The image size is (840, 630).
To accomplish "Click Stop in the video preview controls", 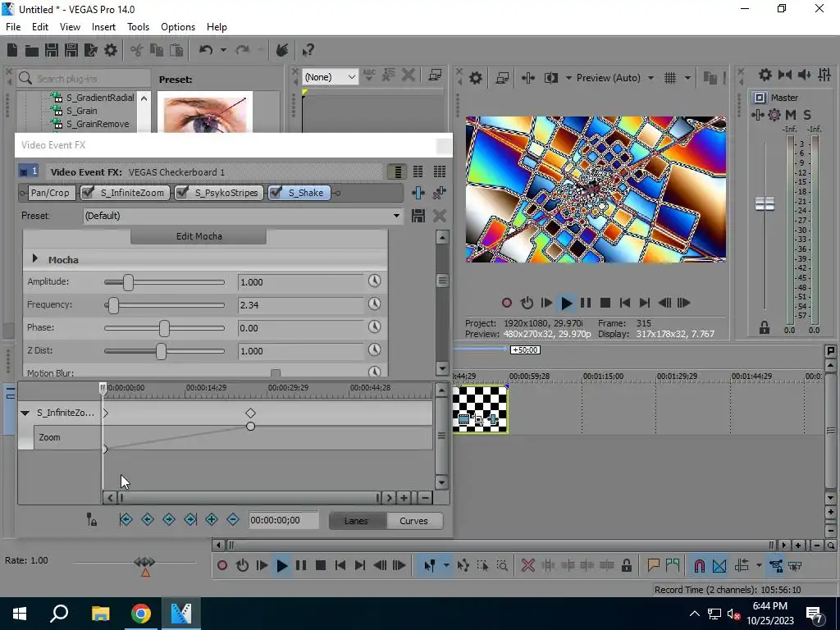I will [605, 303].
